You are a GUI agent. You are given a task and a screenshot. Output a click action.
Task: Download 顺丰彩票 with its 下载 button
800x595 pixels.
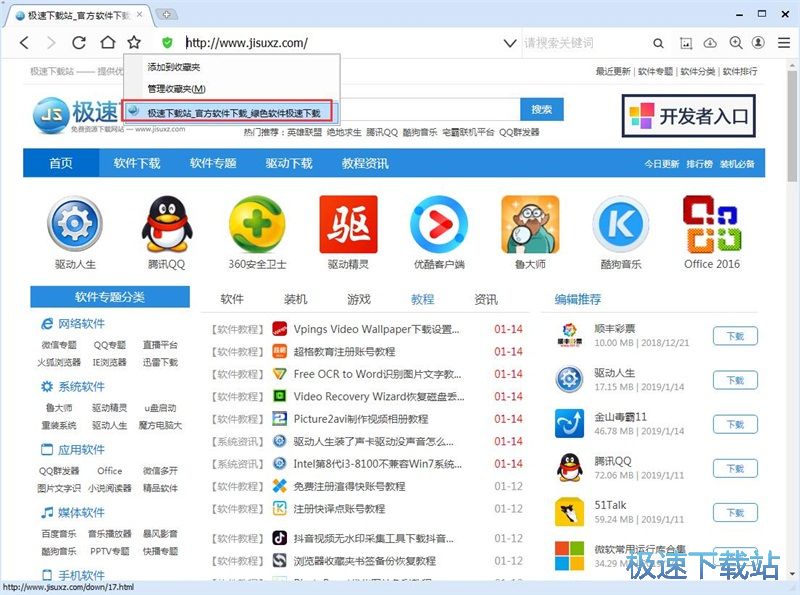coord(735,336)
